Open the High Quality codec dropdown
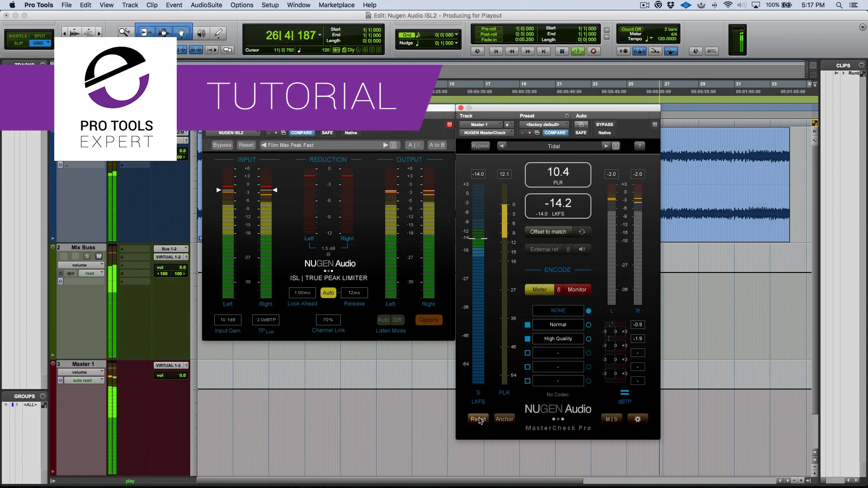 [558, 338]
